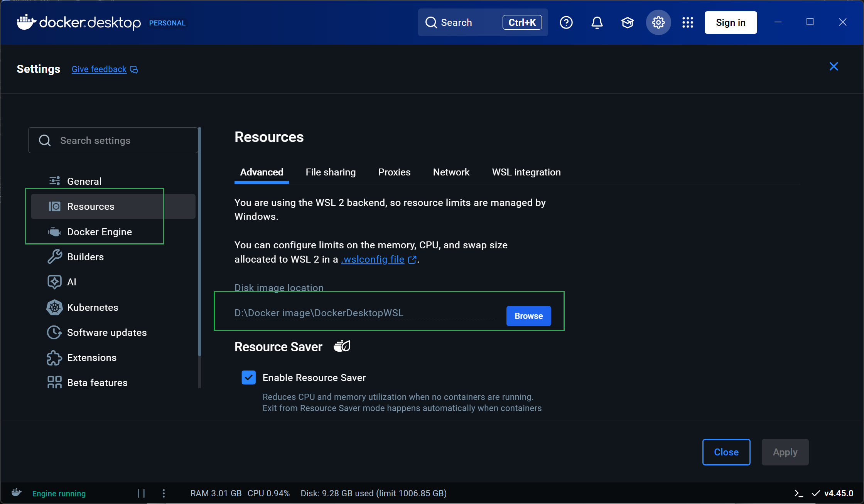Screen dimensions: 864x504
Task: Open the help question mark icon
Action: (x=566, y=22)
